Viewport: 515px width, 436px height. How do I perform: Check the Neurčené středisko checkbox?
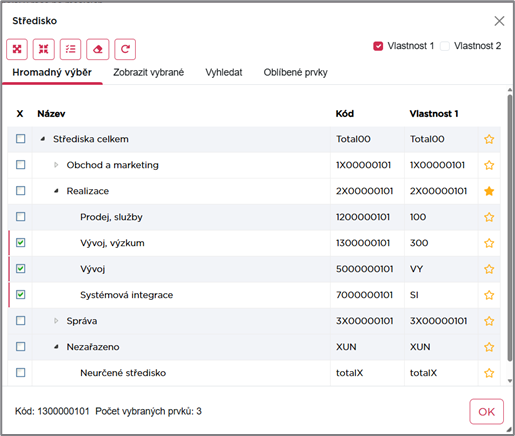pyautogui.click(x=21, y=372)
